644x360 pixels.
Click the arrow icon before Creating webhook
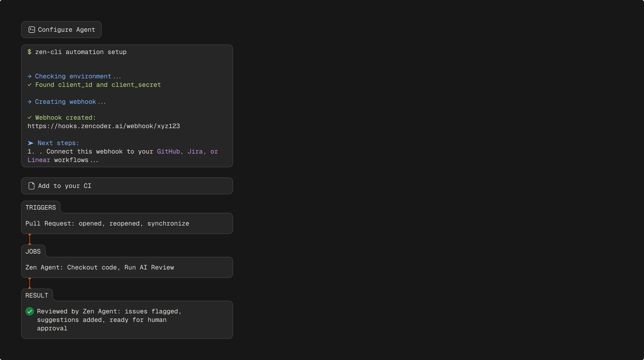30,102
